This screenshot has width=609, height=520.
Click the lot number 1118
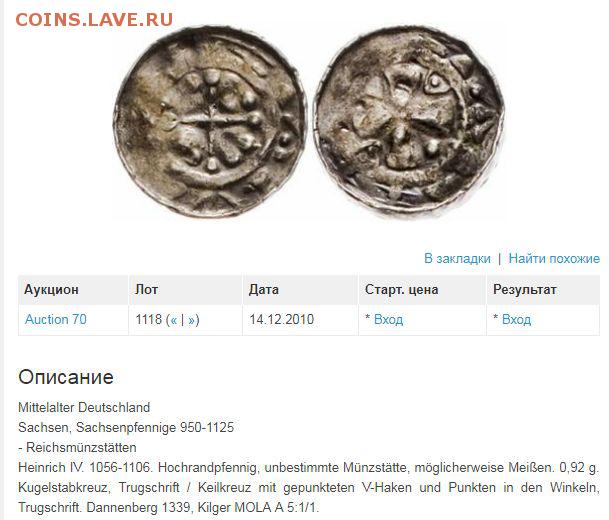(x=148, y=320)
